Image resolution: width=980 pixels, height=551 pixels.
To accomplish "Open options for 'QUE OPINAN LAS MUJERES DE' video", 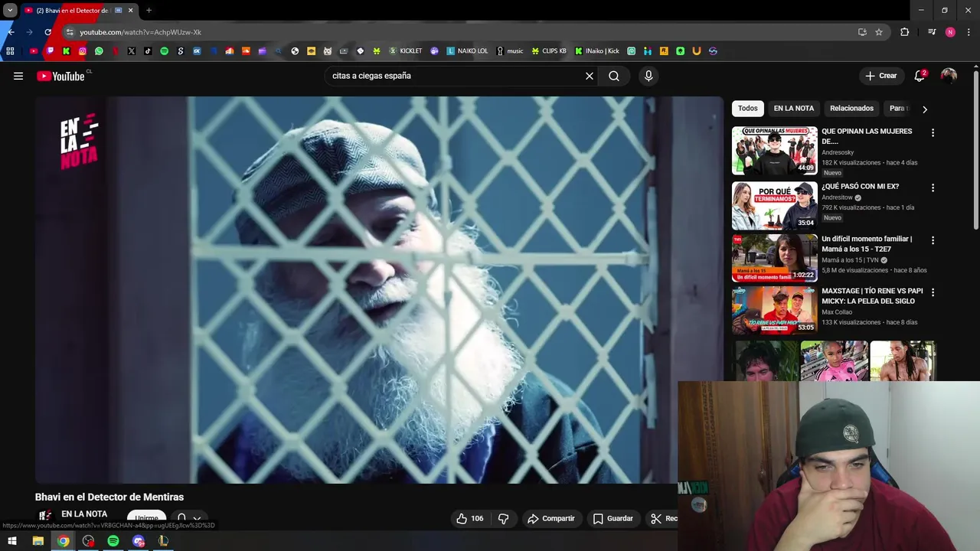I will [x=933, y=132].
